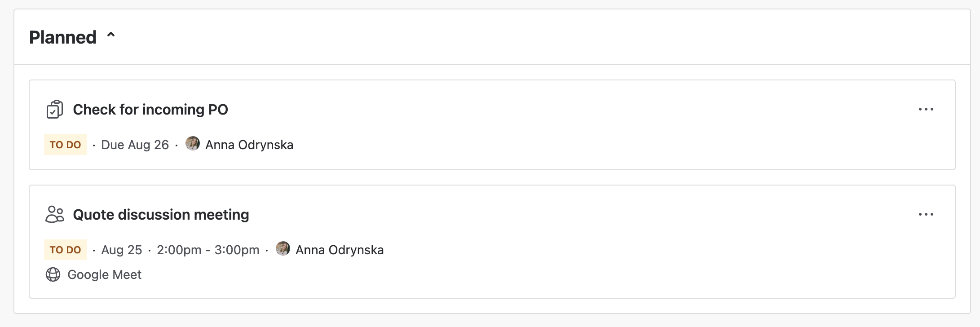Image resolution: width=980 pixels, height=327 pixels.
Task: Collapse the Planned section chevron
Action: 111,35
